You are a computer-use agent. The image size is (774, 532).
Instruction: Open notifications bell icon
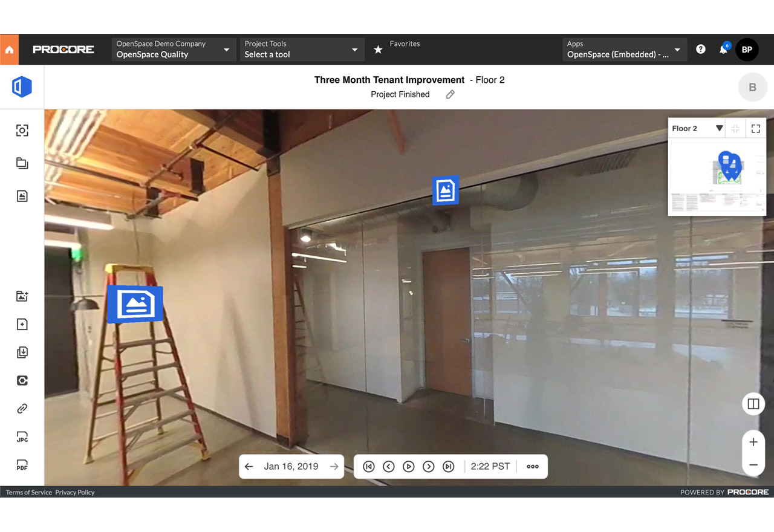pos(723,50)
